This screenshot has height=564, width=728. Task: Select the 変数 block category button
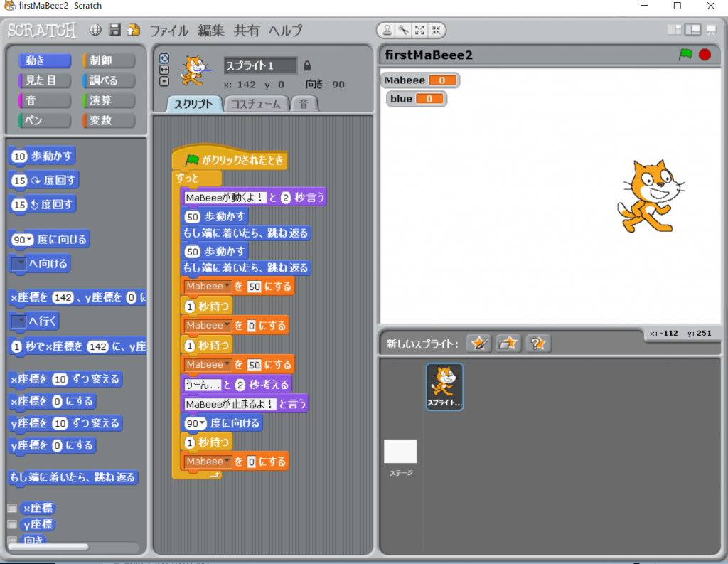[x=107, y=120]
